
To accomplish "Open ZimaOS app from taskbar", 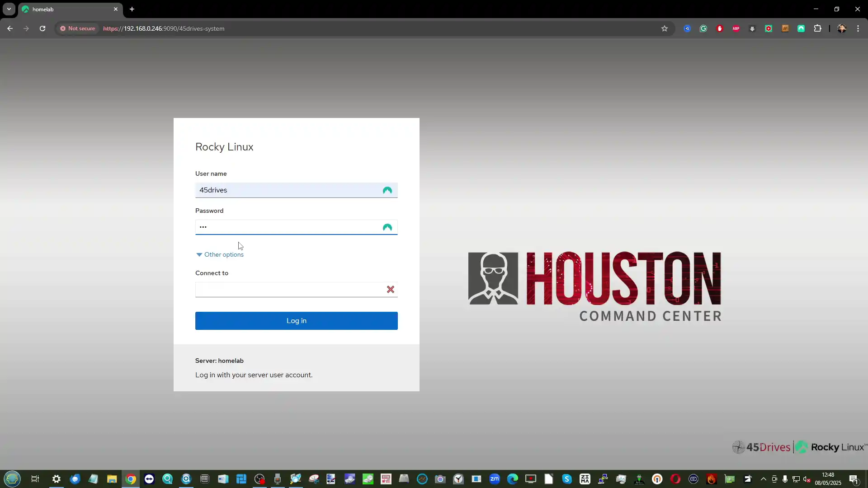I will pyautogui.click(x=585, y=479).
